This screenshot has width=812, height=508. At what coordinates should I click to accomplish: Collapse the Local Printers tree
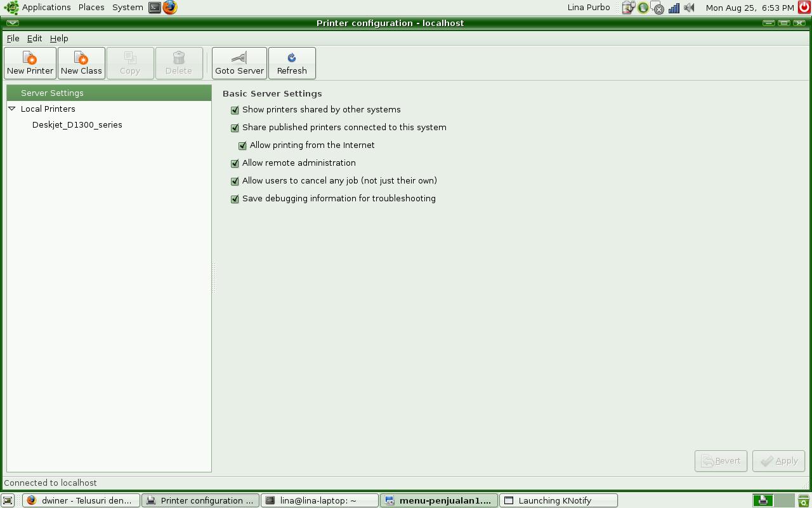click(11, 109)
